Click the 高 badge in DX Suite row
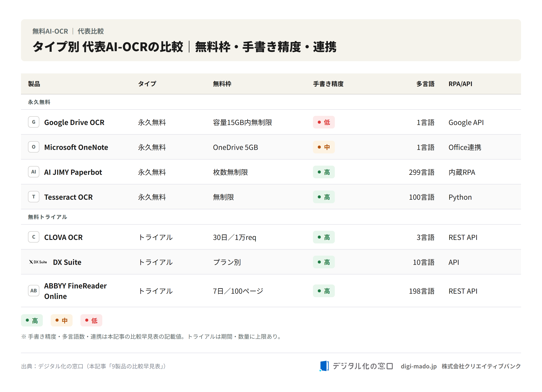This screenshot has width=542, height=392. pyautogui.click(x=324, y=262)
